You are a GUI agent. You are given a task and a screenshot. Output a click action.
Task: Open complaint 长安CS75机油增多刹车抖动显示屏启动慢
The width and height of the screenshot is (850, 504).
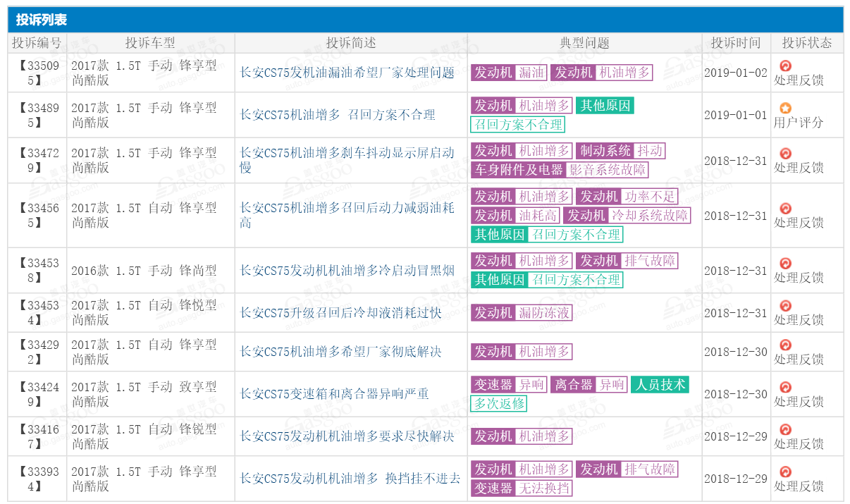click(347, 160)
